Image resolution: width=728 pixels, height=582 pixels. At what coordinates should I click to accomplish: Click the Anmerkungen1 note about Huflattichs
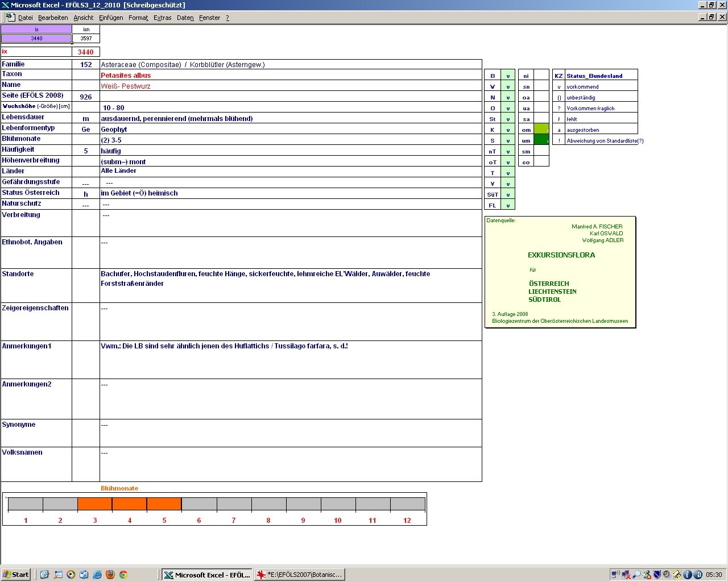(291, 360)
